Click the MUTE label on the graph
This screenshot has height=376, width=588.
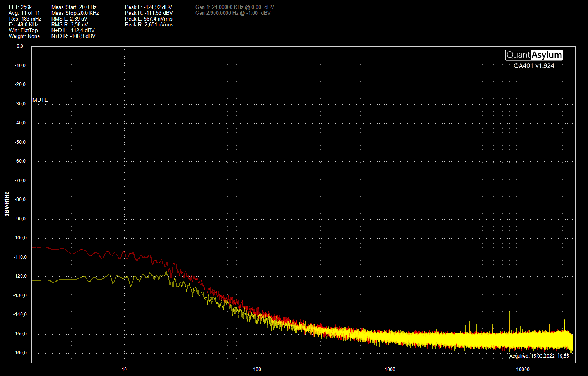(40, 100)
